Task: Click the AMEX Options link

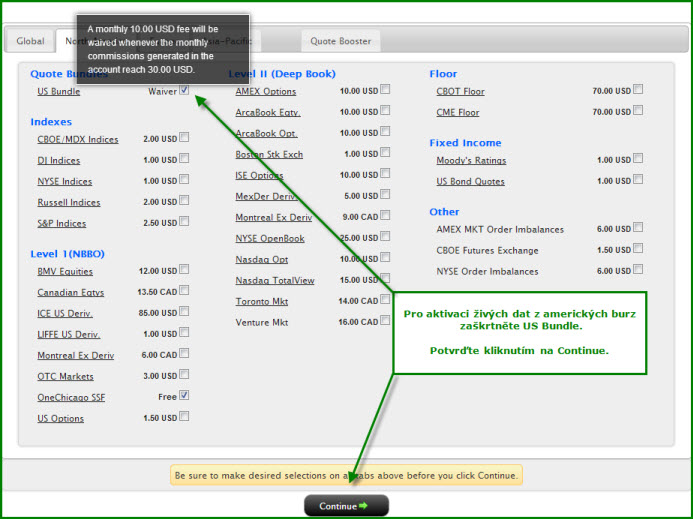Action: coord(266,92)
